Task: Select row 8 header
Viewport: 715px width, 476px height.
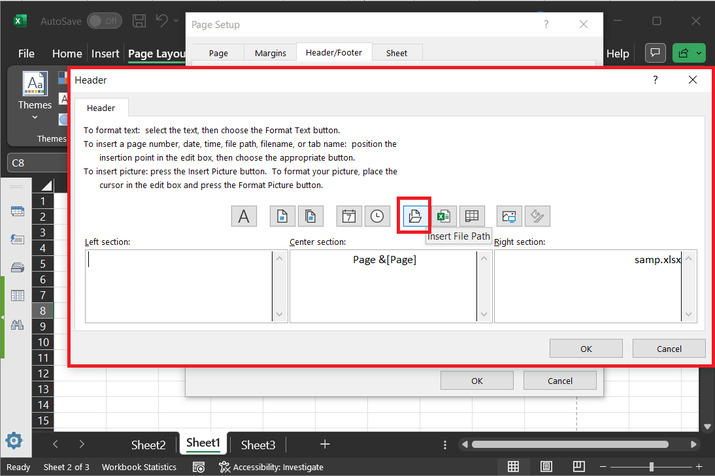Action: pyautogui.click(x=43, y=311)
